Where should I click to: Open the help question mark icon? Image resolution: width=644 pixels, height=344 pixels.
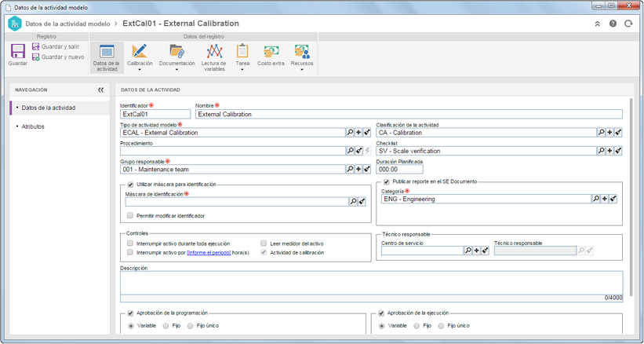click(x=613, y=24)
